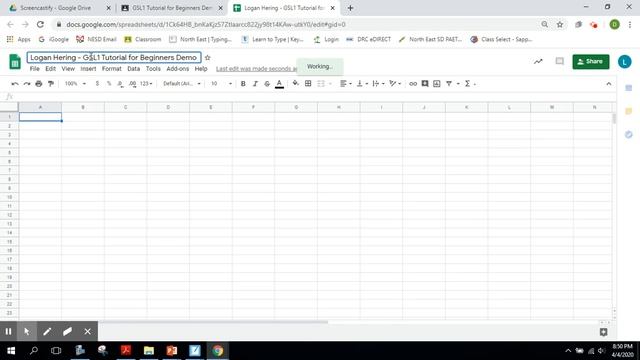Open new browser tab plus button

[350, 8]
